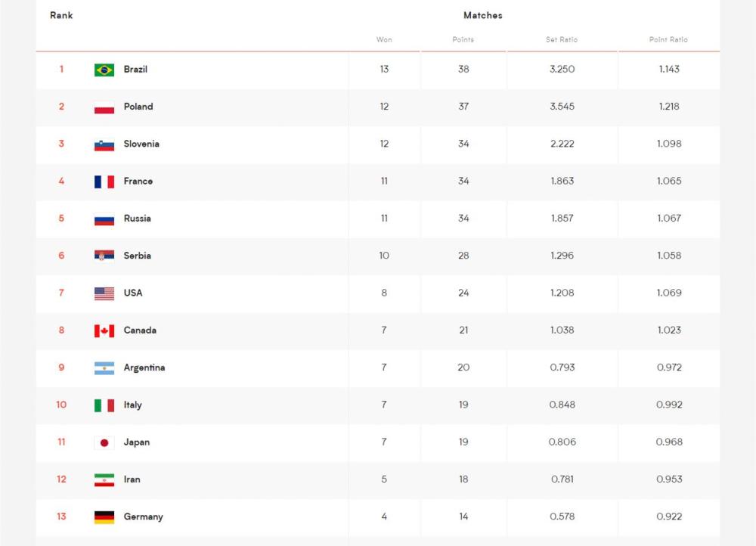
Task: Click the Brazil flag icon
Action: [104, 70]
